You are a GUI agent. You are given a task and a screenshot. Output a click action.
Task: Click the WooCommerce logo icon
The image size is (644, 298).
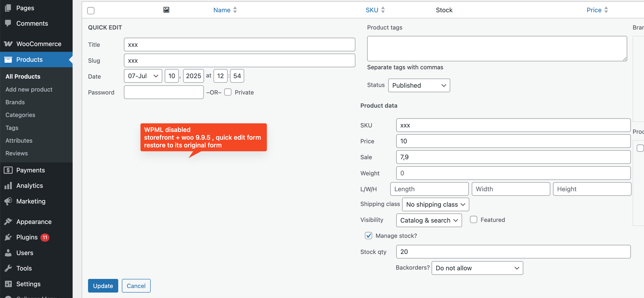8,44
